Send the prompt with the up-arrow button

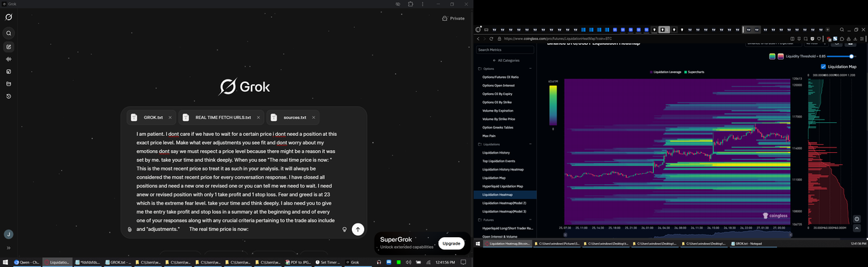[x=358, y=230]
